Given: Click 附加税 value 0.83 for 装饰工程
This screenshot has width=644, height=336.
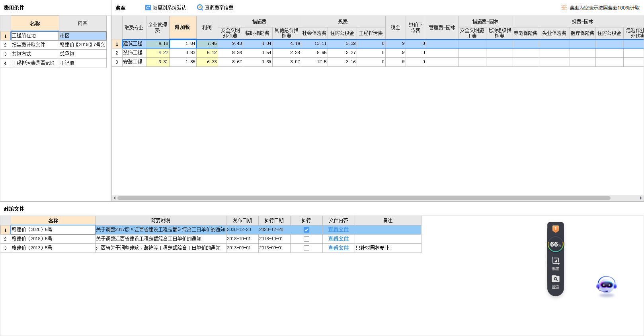Looking at the screenshot, I should pyautogui.click(x=183, y=53).
